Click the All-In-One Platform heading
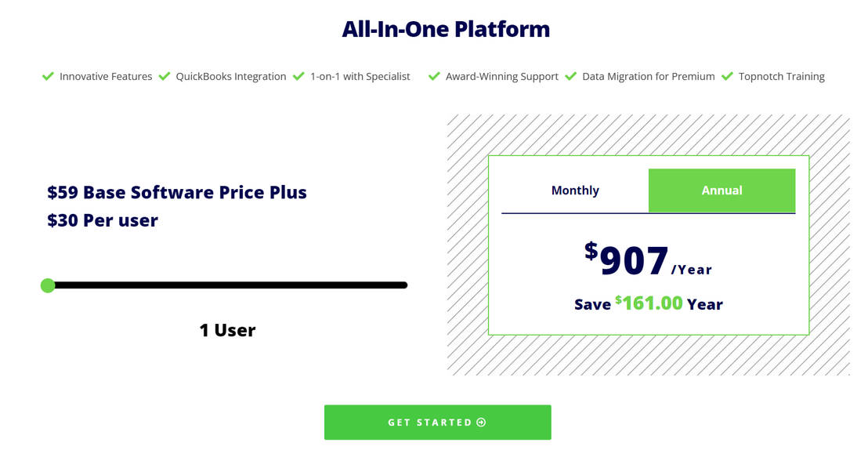868x450 pixels. click(x=446, y=30)
